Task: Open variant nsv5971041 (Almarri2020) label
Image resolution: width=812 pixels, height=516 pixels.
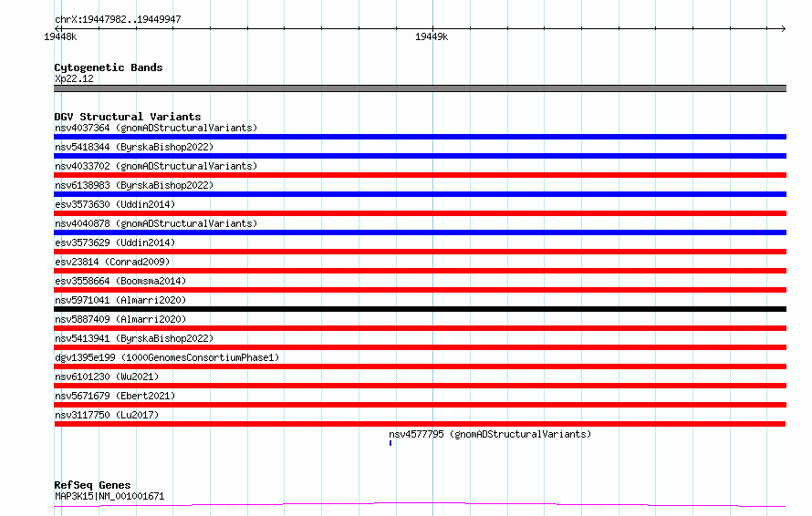Action: 120,300
